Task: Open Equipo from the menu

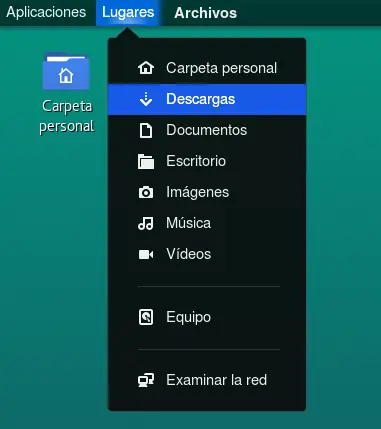Action: [207, 317]
